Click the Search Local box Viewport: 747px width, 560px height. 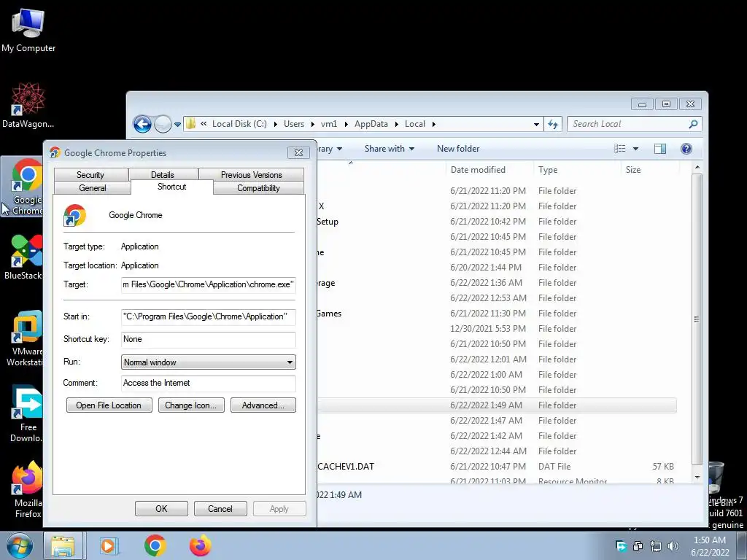click(x=629, y=124)
